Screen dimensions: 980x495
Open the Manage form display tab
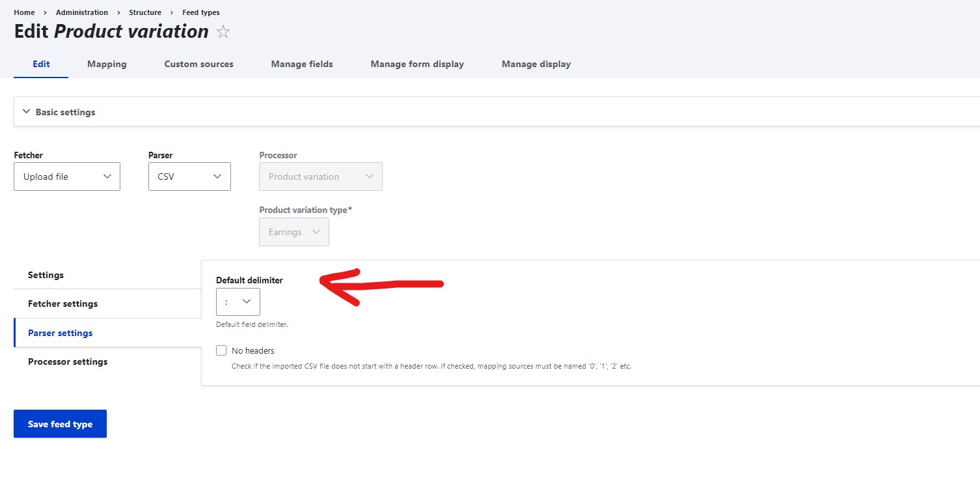coord(417,64)
